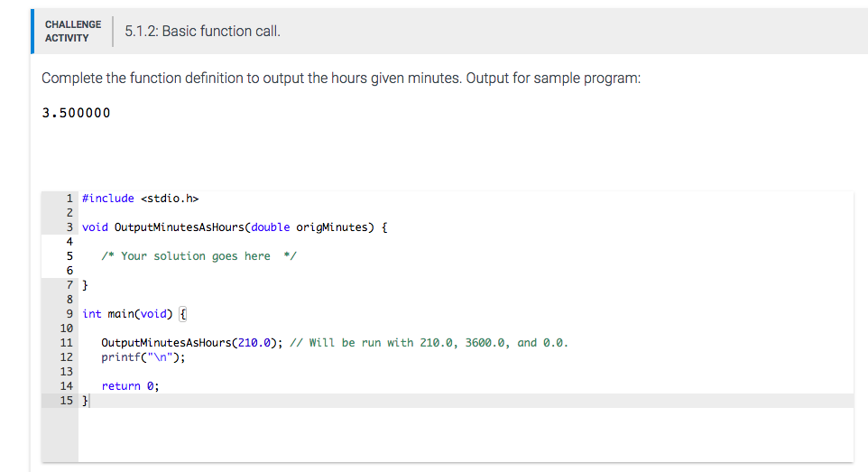
Task: Click '#include <stdio.h>' on line 1
Action: [x=141, y=199]
